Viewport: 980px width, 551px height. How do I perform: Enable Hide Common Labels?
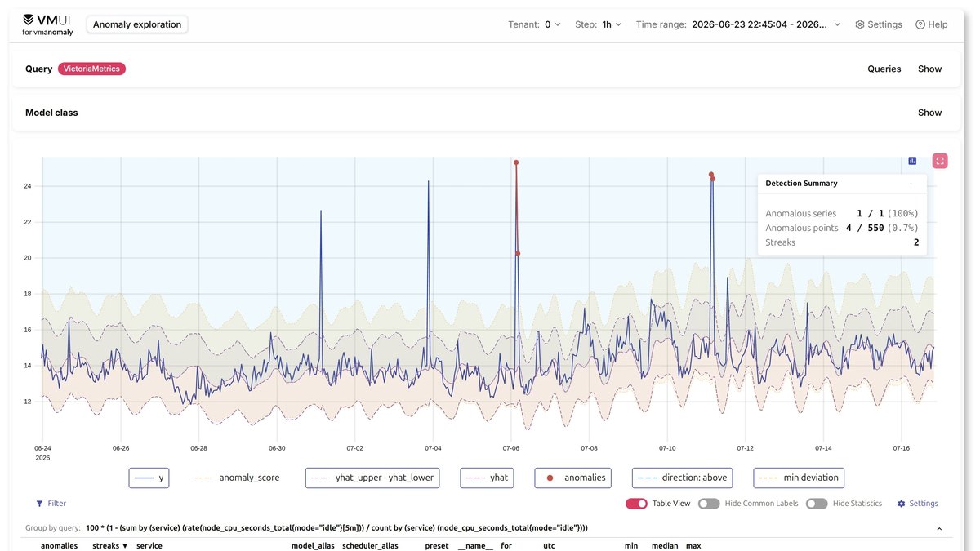point(709,504)
